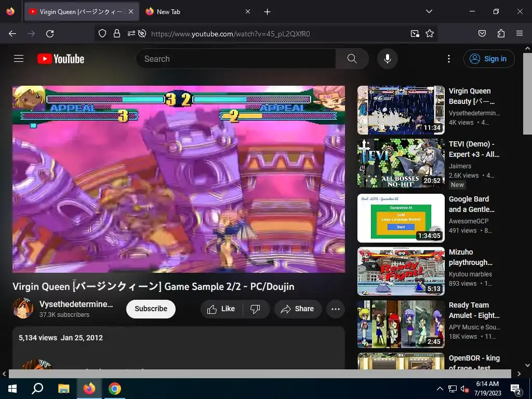Open Google Bard and a Gentle title
The image size is (532, 399).
pyautogui.click(x=472, y=204)
